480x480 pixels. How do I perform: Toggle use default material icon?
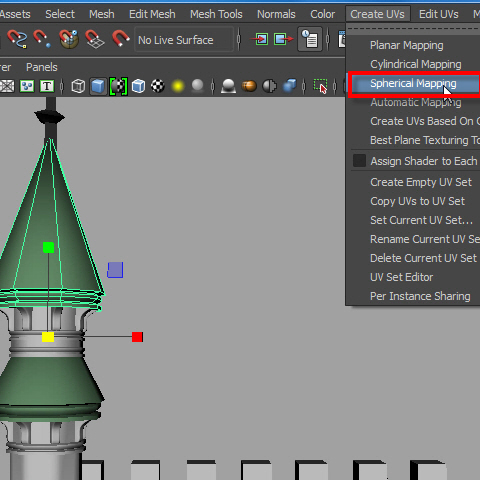tap(119, 86)
